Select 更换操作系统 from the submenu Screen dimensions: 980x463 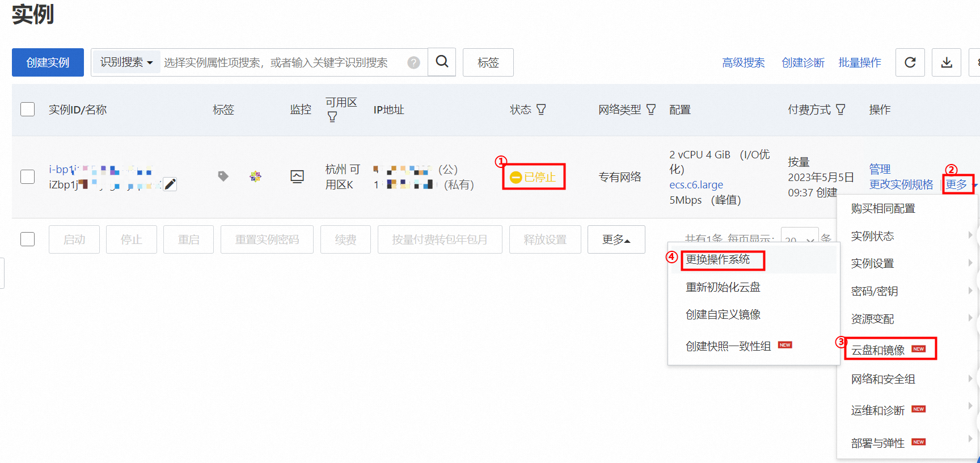click(717, 260)
